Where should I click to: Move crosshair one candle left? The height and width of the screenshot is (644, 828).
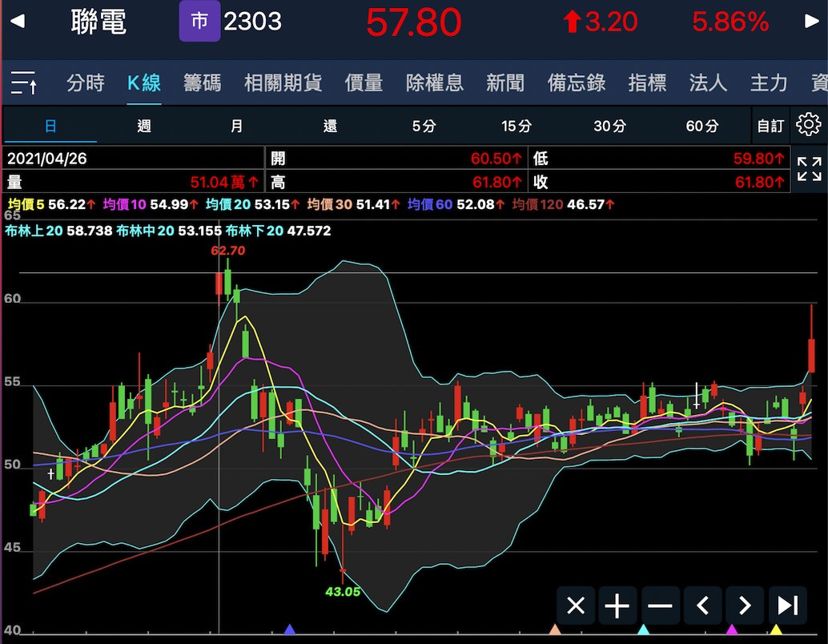tap(702, 606)
